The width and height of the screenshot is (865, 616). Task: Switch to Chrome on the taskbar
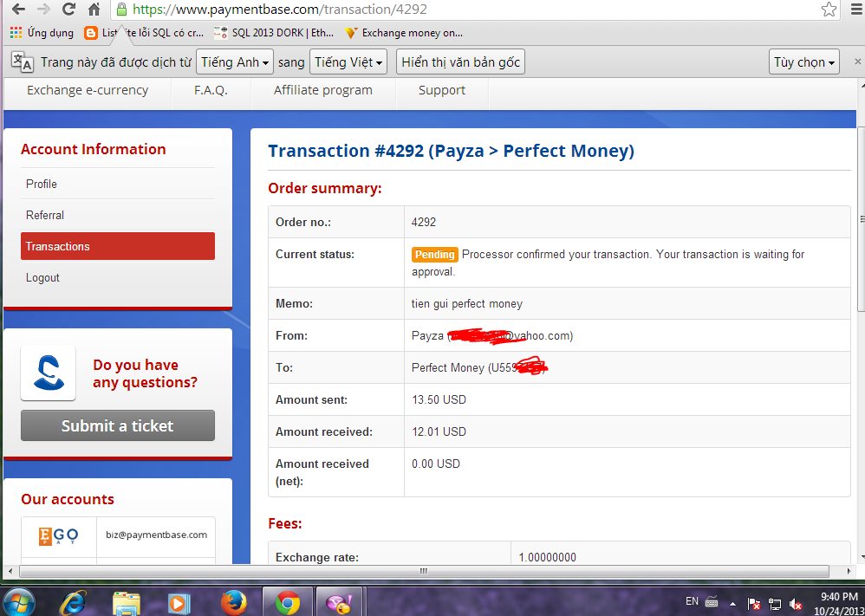click(288, 602)
